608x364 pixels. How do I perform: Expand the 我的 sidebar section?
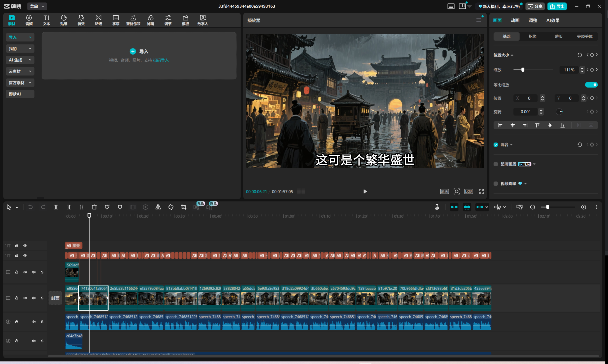(20, 48)
